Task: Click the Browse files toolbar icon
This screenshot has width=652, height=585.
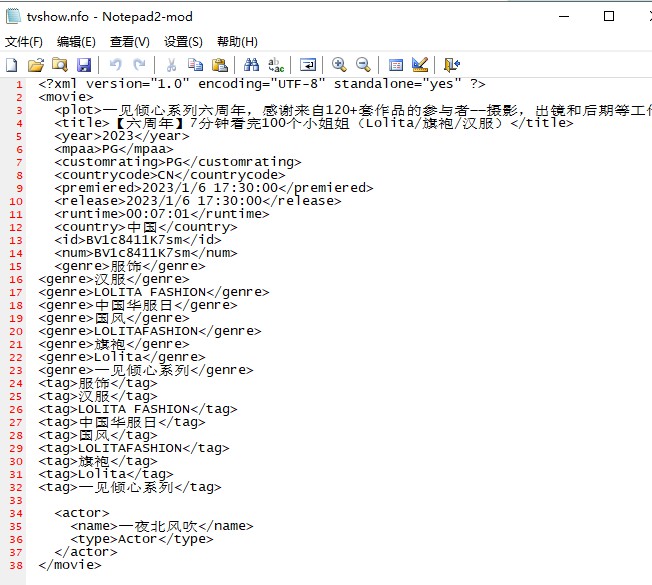Action: [59, 65]
